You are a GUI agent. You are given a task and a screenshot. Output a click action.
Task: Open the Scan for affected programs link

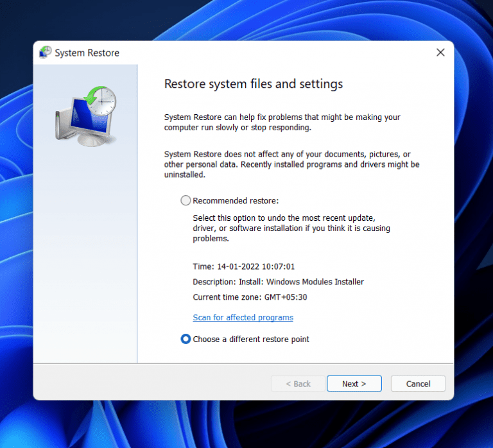tap(243, 318)
